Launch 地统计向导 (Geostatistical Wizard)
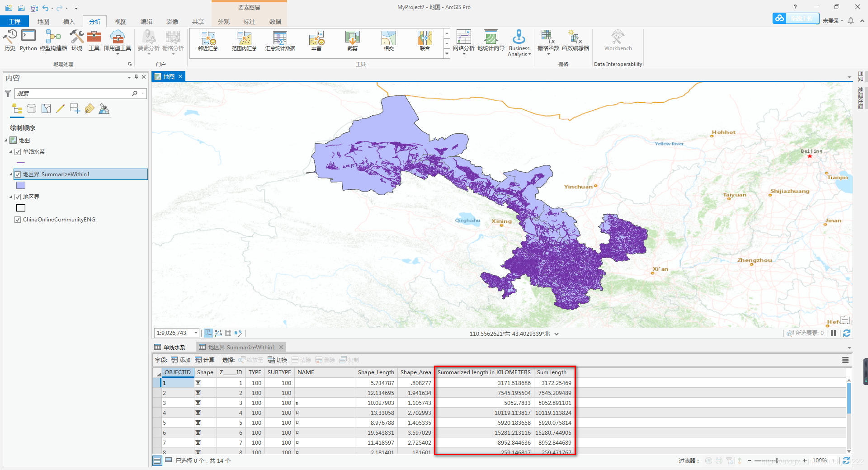 point(491,40)
